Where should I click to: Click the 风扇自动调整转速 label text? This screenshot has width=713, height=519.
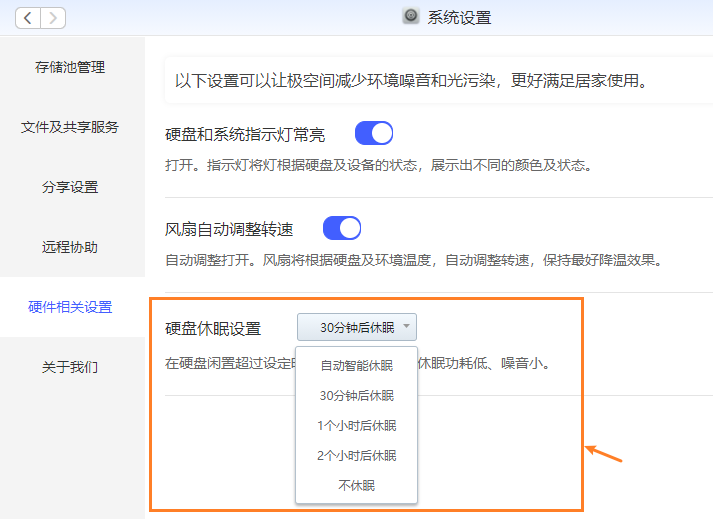click(x=229, y=229)
